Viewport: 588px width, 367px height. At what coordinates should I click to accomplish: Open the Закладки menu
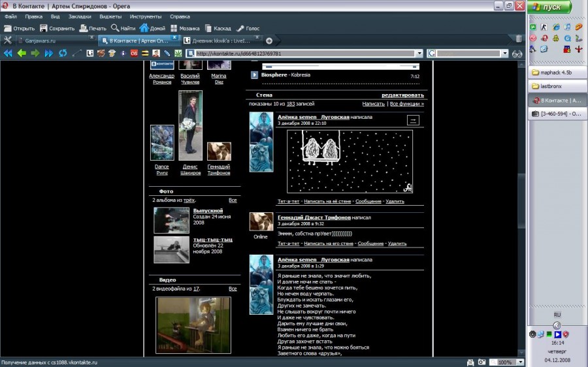[x=80, y=16]
